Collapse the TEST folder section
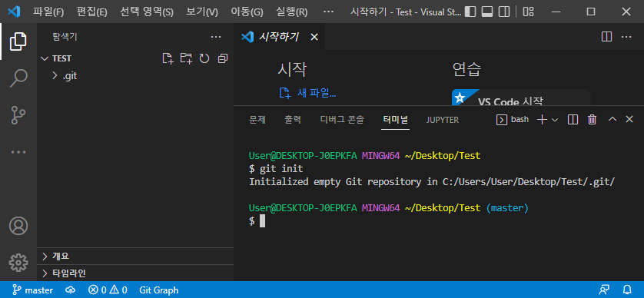The image size is (644, 298). click(x=135, y=58)
